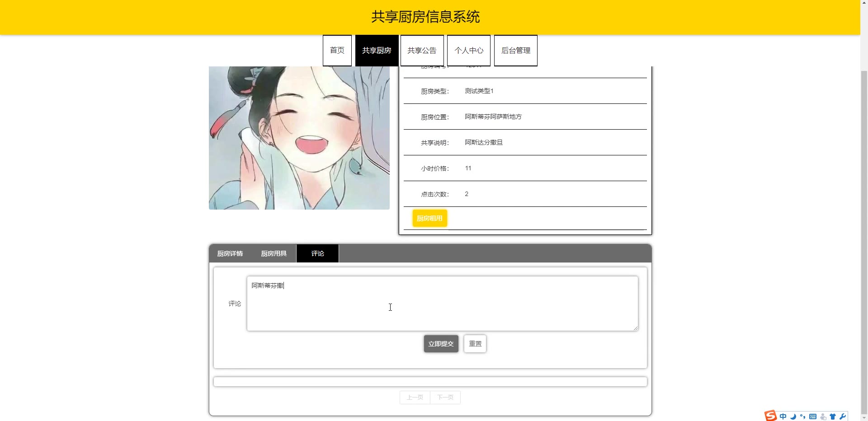Open the IME soft keyboard icon

tap(813, 416)
